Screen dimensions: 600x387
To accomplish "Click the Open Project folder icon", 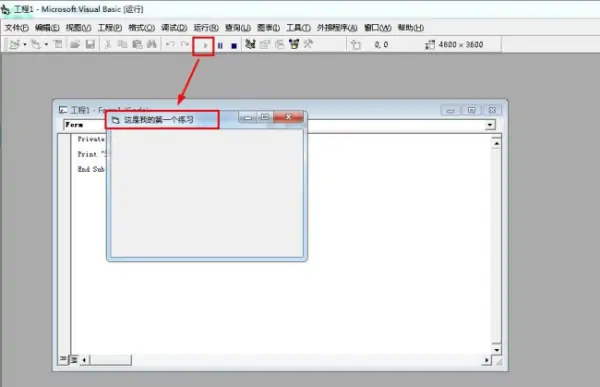I will click(x=75, y=44).
